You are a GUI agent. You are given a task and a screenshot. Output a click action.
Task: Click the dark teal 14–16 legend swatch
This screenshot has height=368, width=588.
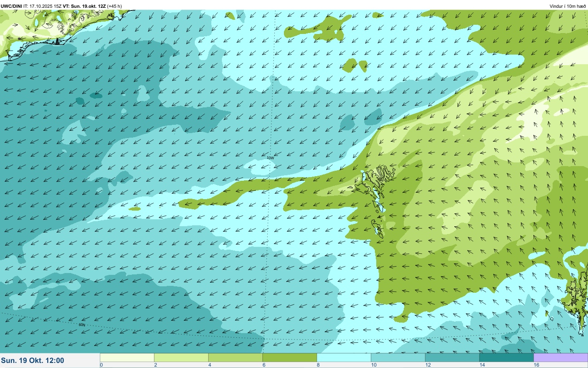[x=507, y=357]
